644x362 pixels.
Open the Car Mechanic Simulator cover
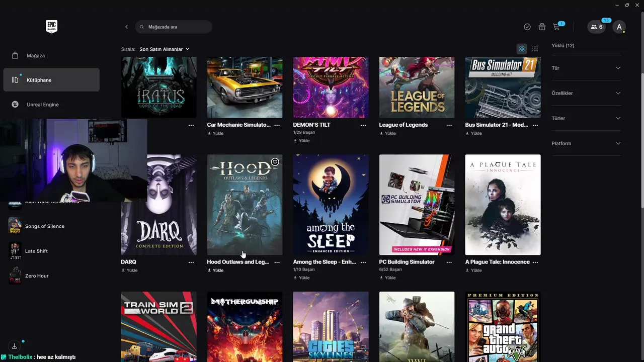pyautogui.click(x=245, y=87)
